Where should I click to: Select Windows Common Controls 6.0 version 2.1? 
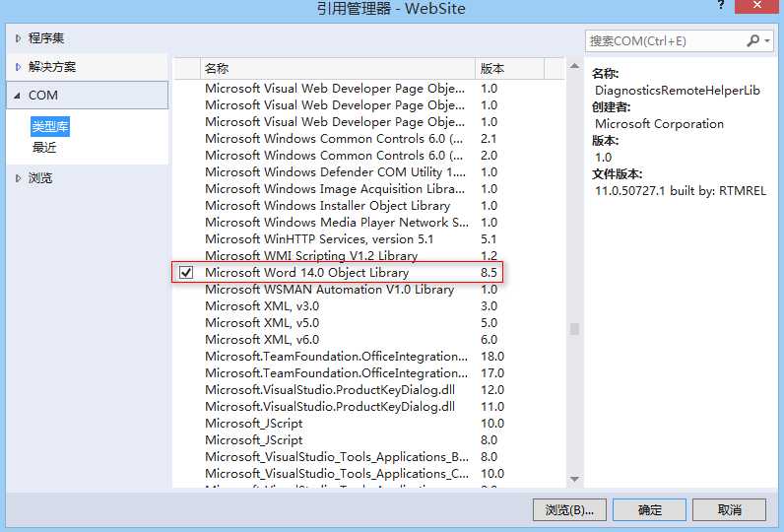369,139
